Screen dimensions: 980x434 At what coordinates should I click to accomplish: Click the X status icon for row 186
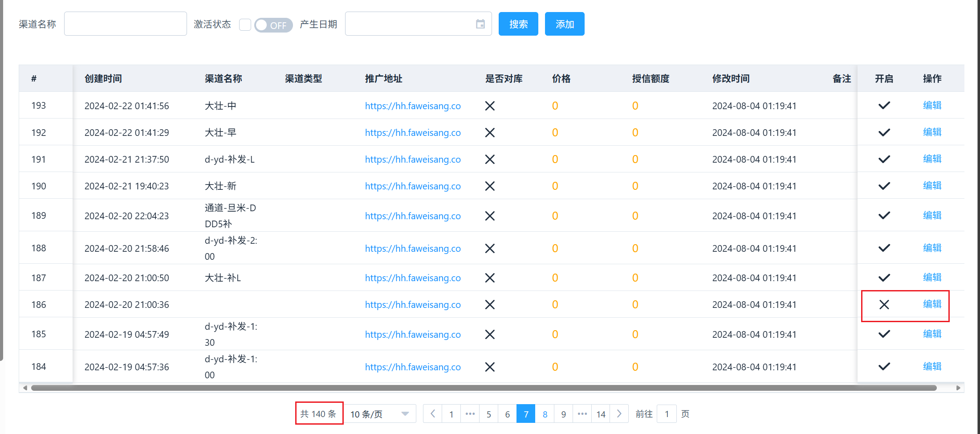point(884,305)
